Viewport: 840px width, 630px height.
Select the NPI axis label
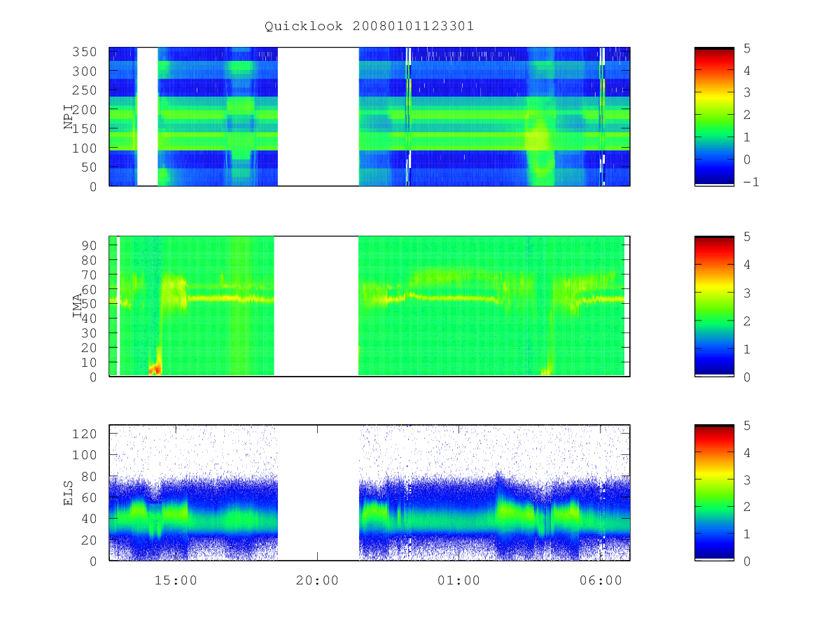pos(69,117)
